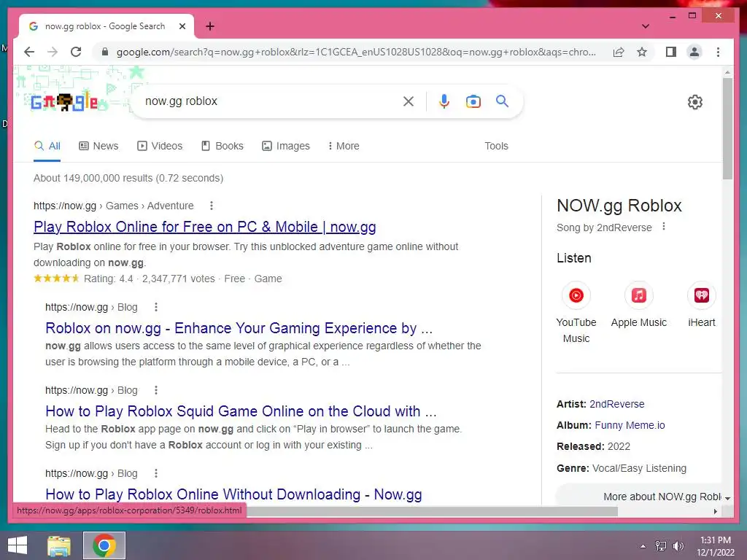The image size is (747, 560).
Task: Switch to the Books tab
Action: pyautogui.click(x=222, y=146)
